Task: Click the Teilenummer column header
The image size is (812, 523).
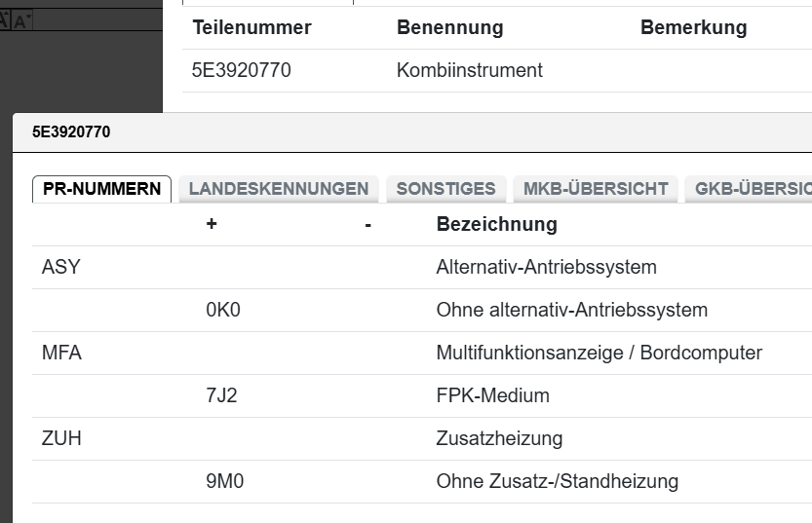Action: point(252,28)
